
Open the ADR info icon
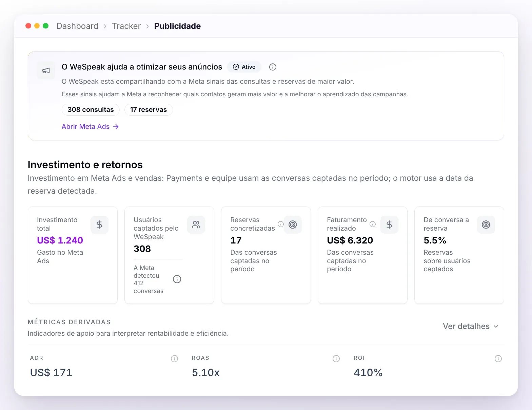(174, 358)
